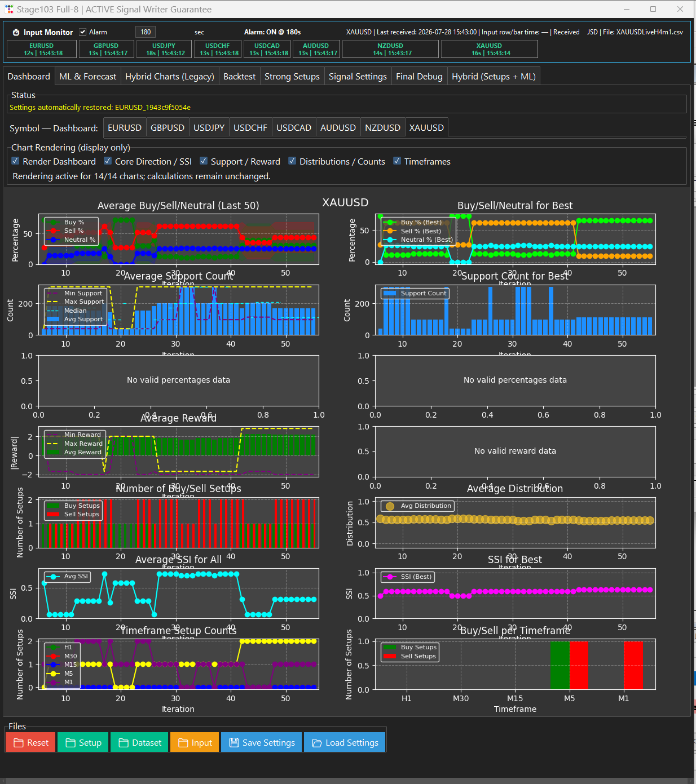Click the settings restored status message
Viewport: 696px width, 784px height.
tap(100, 107)
